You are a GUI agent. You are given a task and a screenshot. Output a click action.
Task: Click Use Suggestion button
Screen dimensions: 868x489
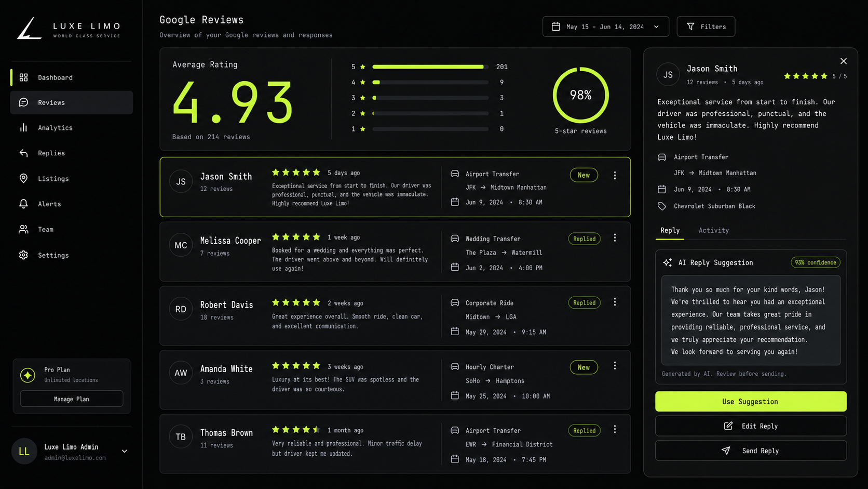click(751, 402)
